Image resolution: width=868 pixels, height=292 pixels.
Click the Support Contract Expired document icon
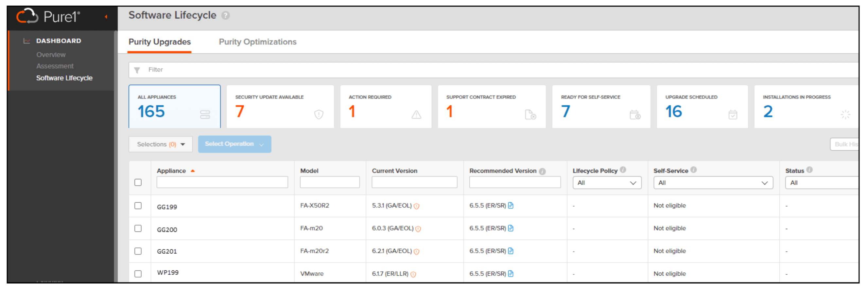(530, 115)
